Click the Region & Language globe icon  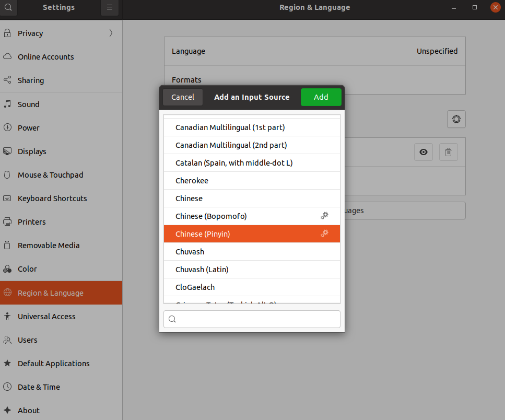(x=7, y=293)
